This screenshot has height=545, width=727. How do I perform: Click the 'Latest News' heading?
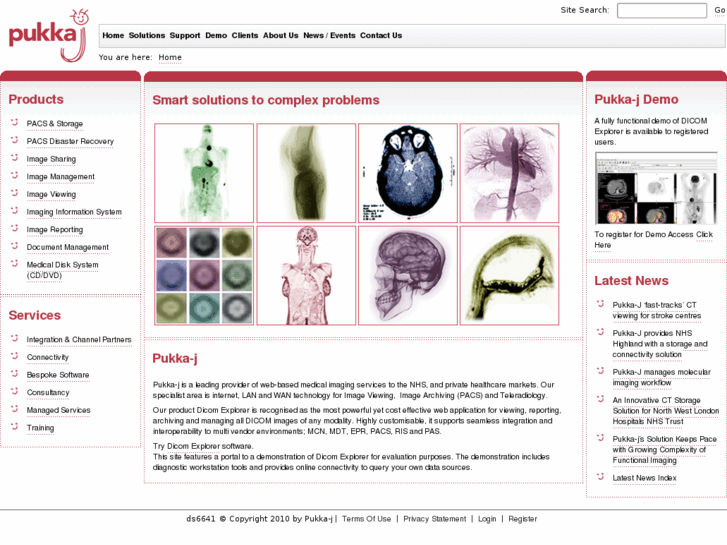click(631, 281)
